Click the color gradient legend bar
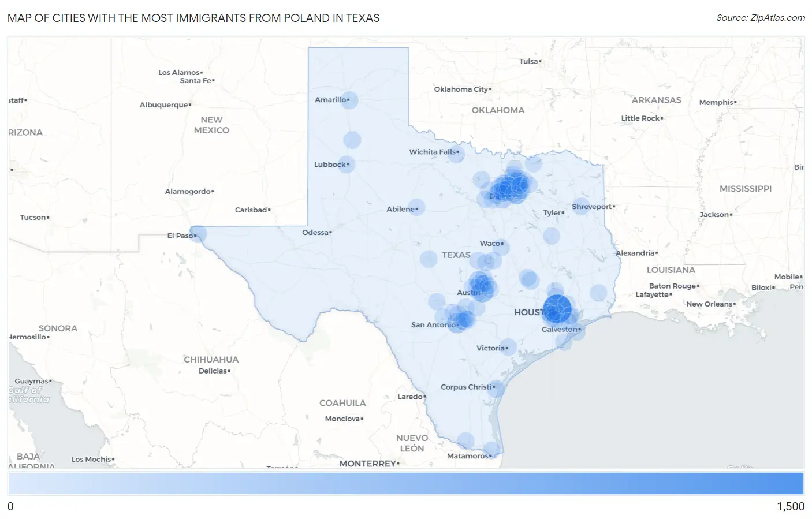Viewport: 812px width, 519px height. 405,483
